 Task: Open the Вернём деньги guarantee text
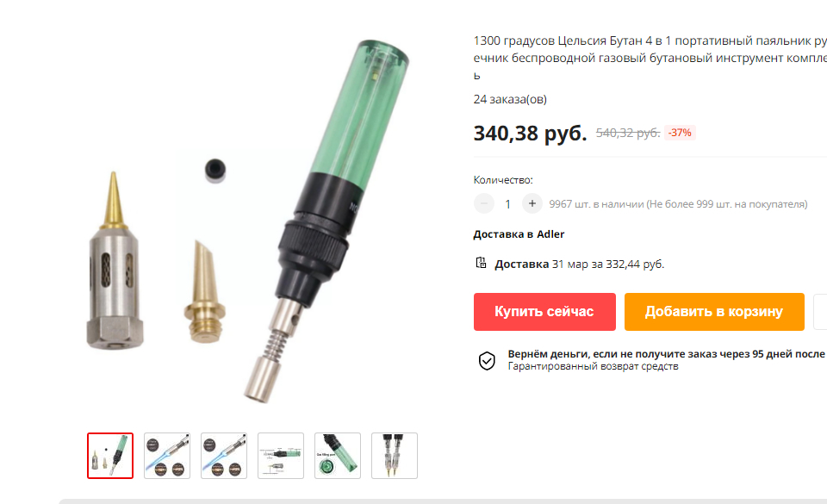click(667, 354)
